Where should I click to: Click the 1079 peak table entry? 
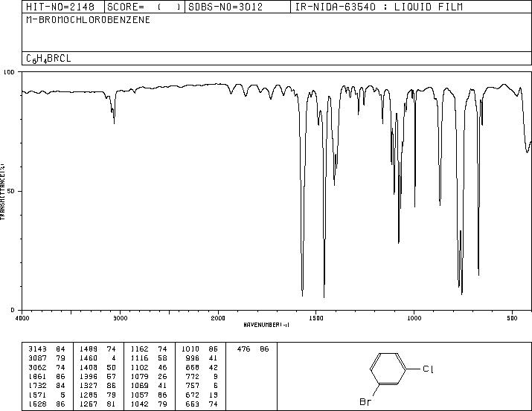(x=149, y=377)
